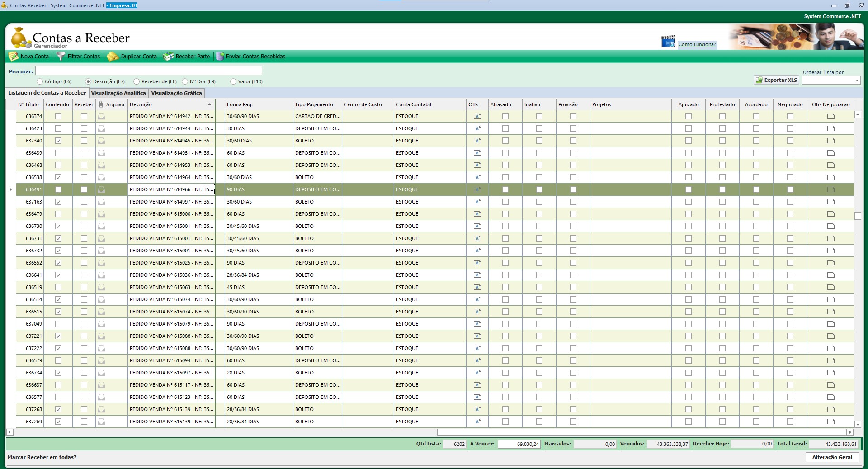Select the Código (F6) radio button
Screen dimensions: 868x469
point(40,81)
